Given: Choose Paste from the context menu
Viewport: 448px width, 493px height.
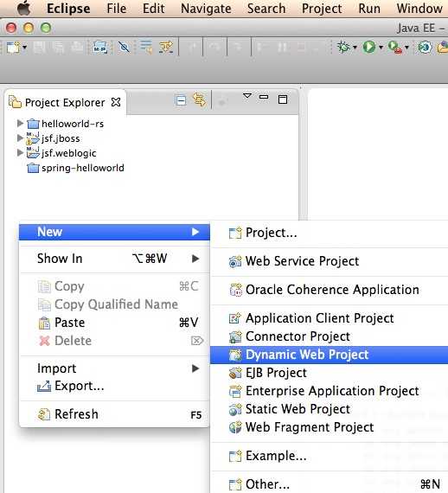Looking at the screenshot, I should click(114, 323).
